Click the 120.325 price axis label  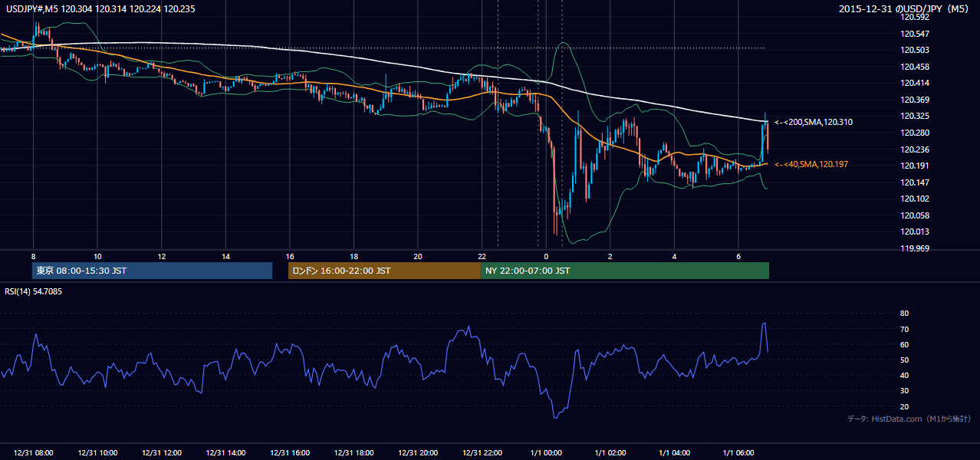point(916,117)
